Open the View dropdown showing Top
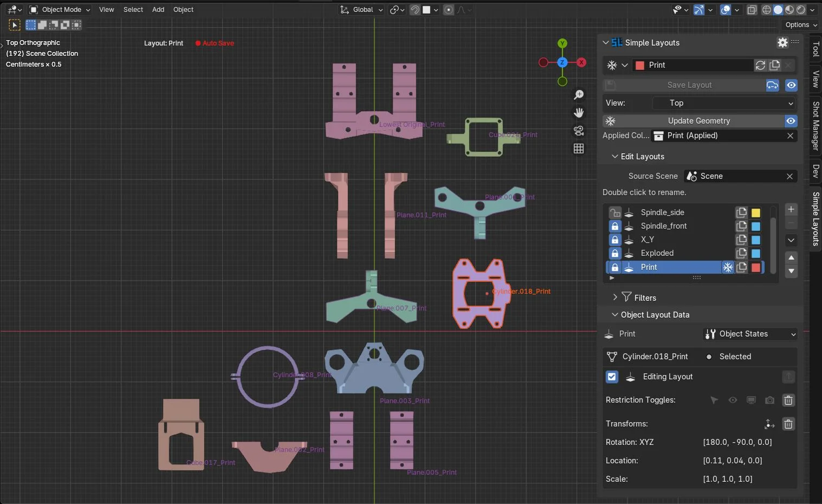This screenshot has height=504, width=822. coord(723,103)
